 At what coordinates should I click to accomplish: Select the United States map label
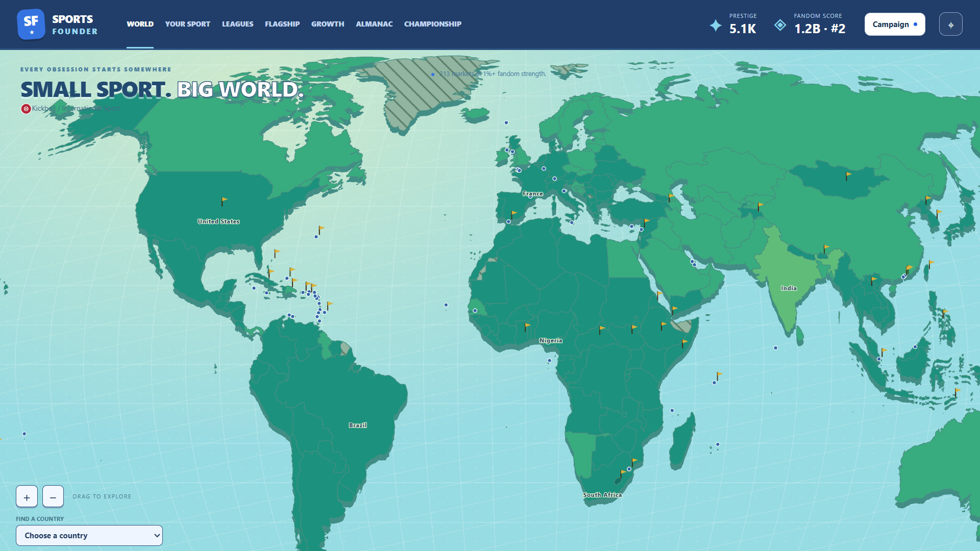(x=218, y=221)
